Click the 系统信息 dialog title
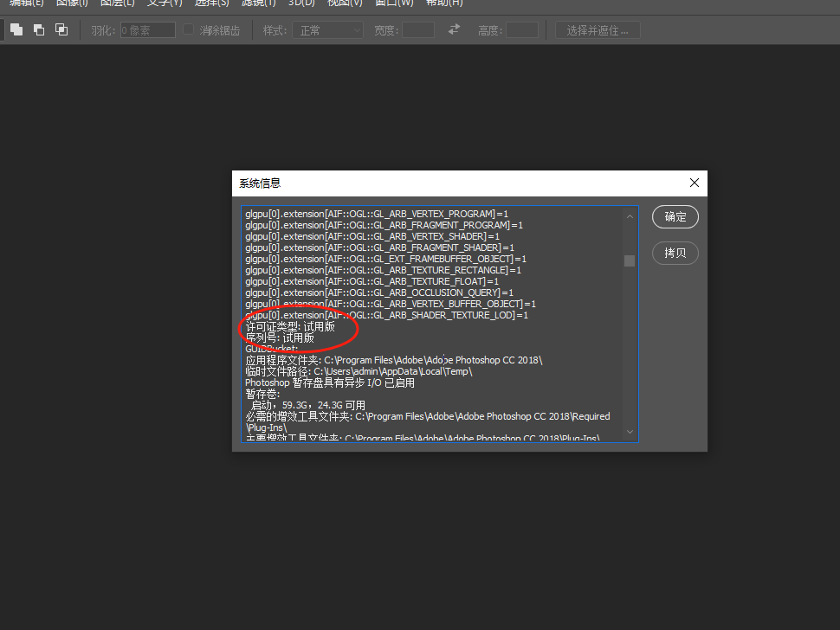Screen dimensions: 840x630 260,183
